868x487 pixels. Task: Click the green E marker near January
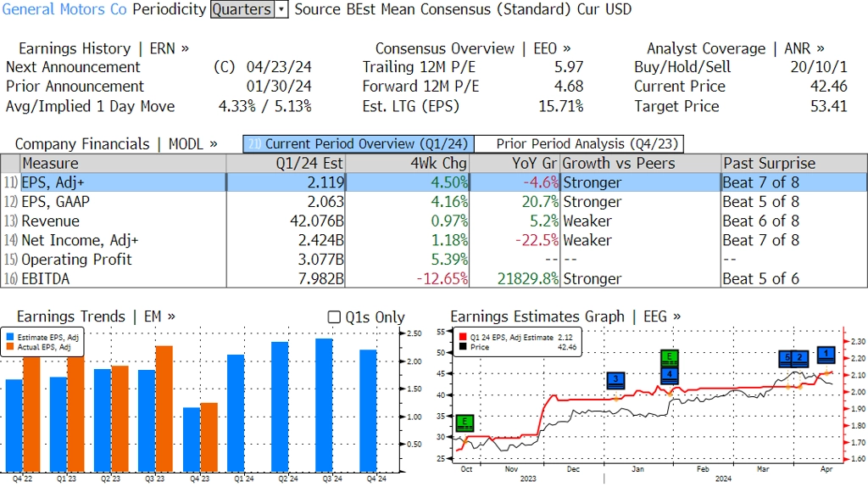pyautogui.click(x=670, y=358)
